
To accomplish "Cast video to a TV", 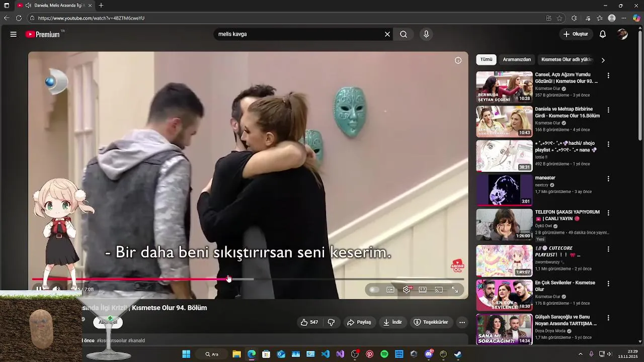I will point(439,290).
